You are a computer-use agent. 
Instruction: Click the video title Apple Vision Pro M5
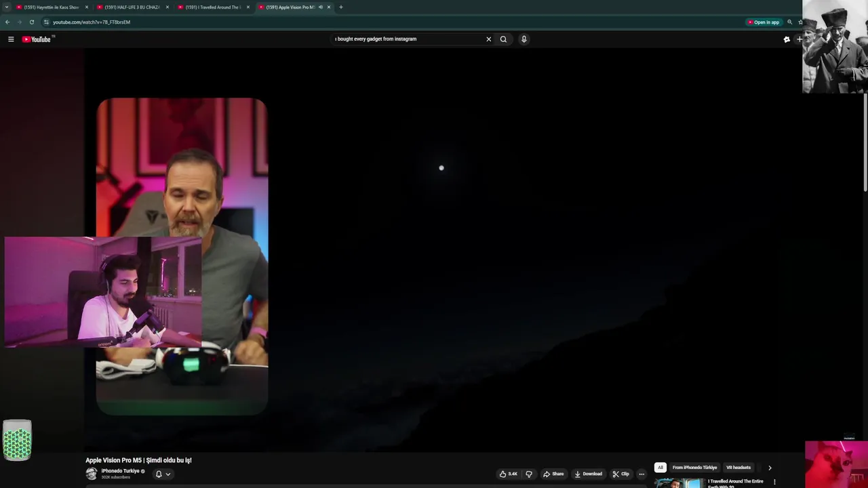[138, 460]
